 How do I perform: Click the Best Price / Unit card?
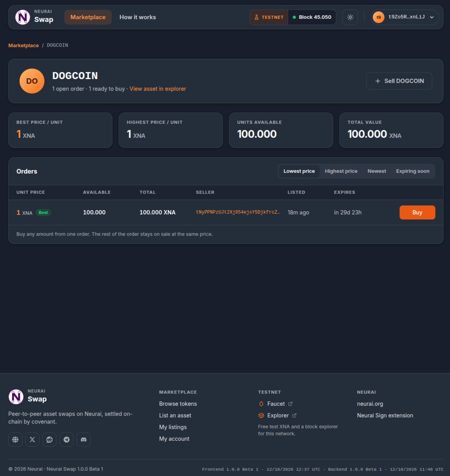pyautogui.click(x=60, y=130)
